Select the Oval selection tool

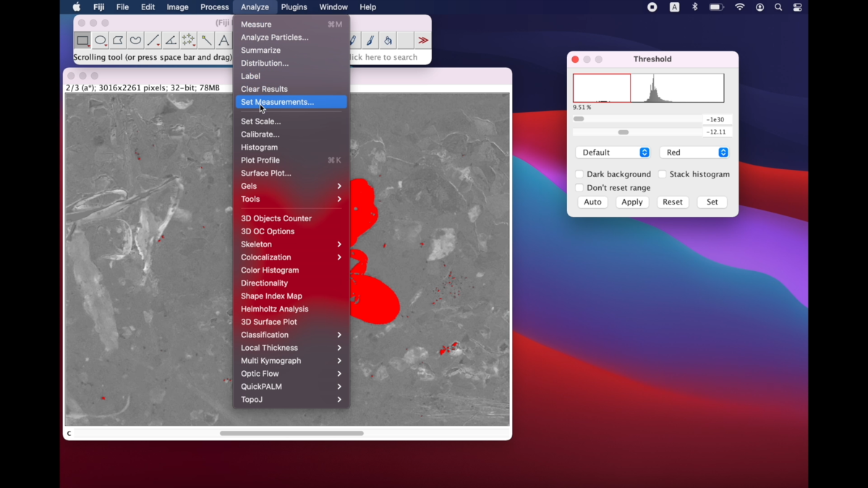pyautogui.click(x=101, y=40)
